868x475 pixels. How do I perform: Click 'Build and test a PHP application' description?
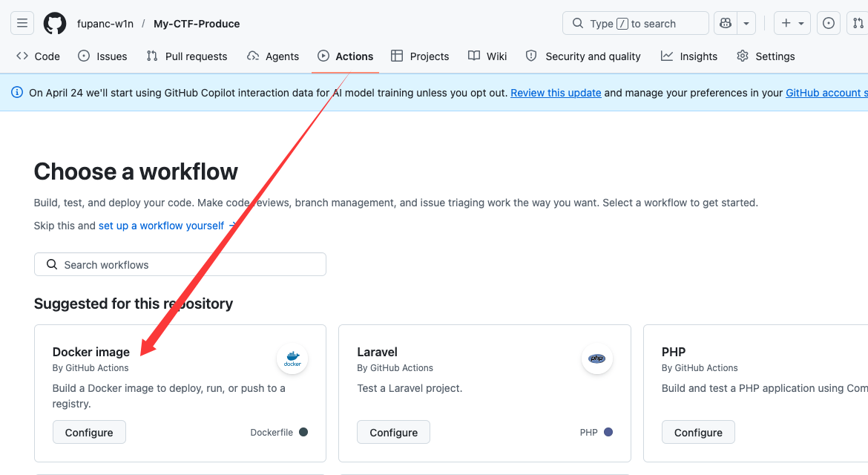coord(764,388)
